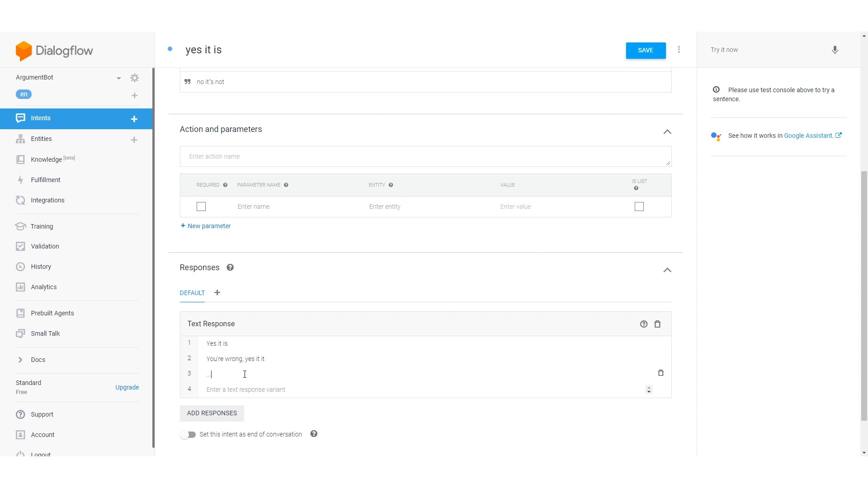Image resolution: width=868 pixels, height=488 pixels.
Task: Open agent settings gear icon
Action: click(134, 78)
